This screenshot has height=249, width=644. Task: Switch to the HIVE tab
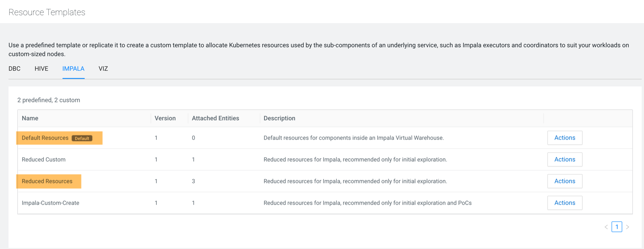41,69
